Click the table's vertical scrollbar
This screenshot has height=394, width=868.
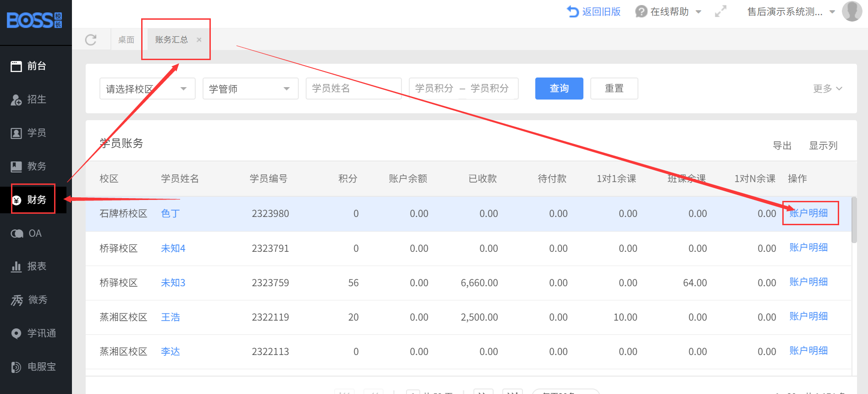click(854, 220)
